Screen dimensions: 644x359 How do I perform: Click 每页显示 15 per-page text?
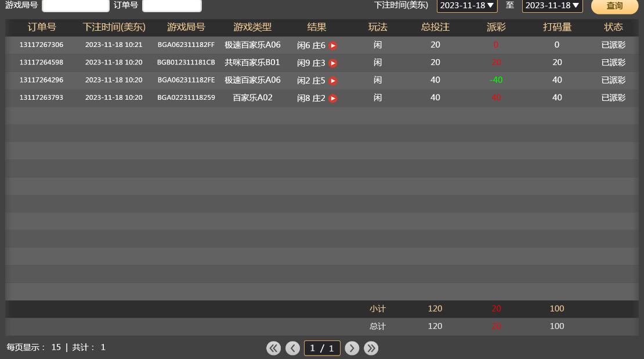click(34, 347)
